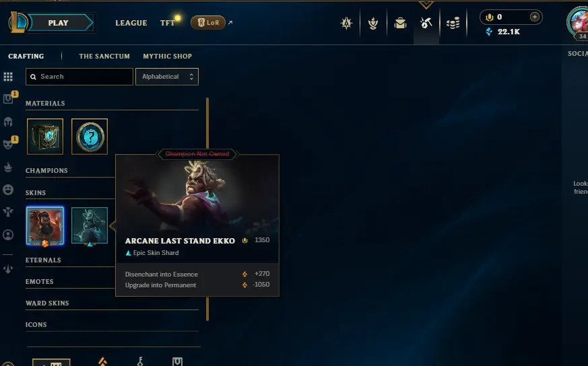The height and width of the screenshot is (366, 588).
Task: Click the PLAY button
Action: tap(59, 23)
